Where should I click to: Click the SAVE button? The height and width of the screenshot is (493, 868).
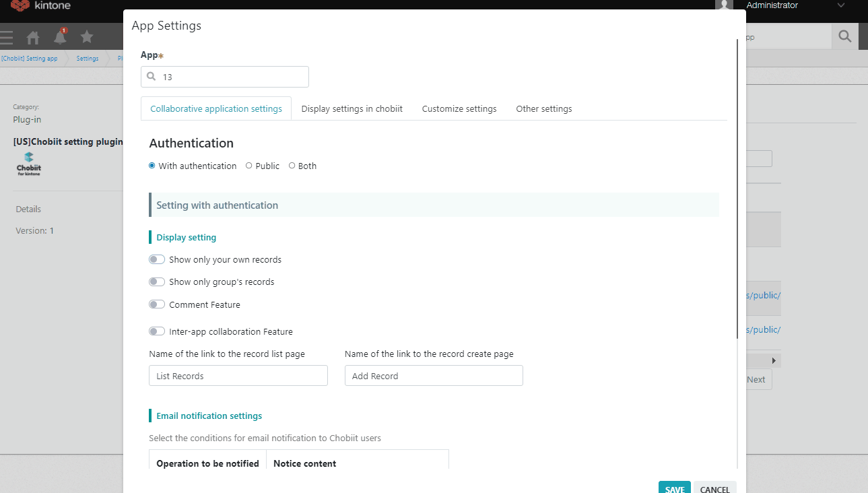tap(675, 490)
